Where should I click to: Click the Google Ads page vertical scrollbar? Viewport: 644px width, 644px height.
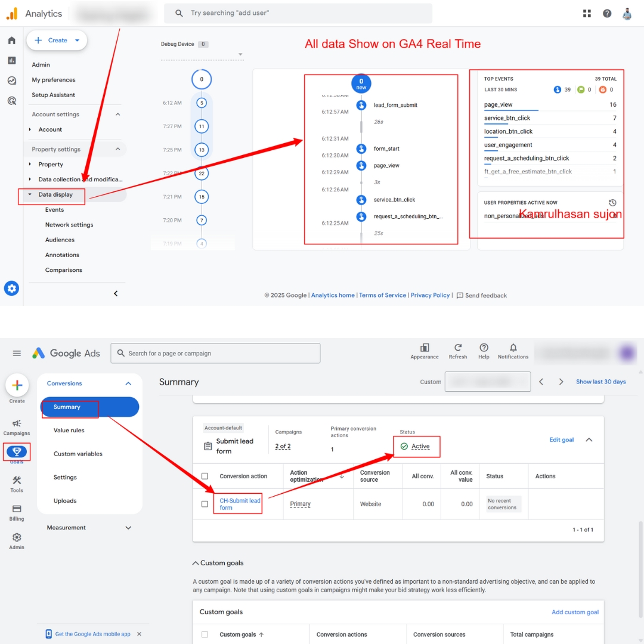(640, 569)
